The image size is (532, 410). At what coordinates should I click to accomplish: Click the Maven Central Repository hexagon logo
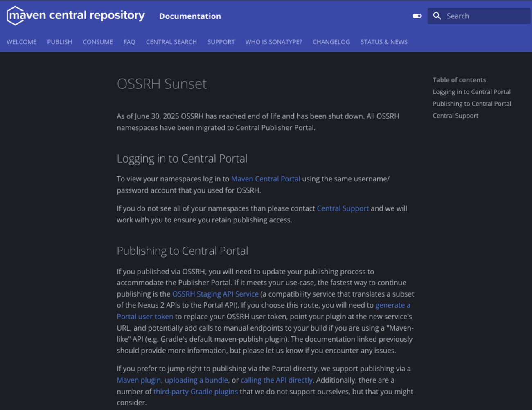(x=16, y=16)
